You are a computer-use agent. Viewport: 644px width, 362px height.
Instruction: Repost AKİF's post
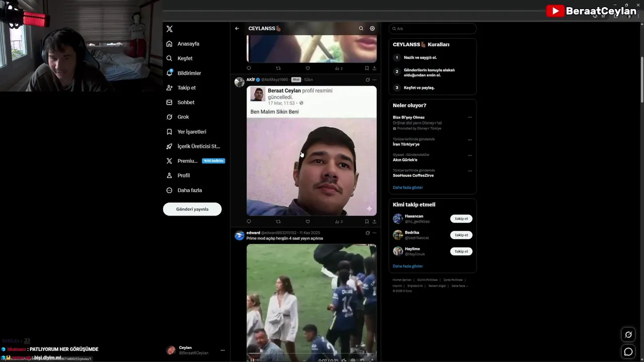pyautogui.click(x=278, y=221)
